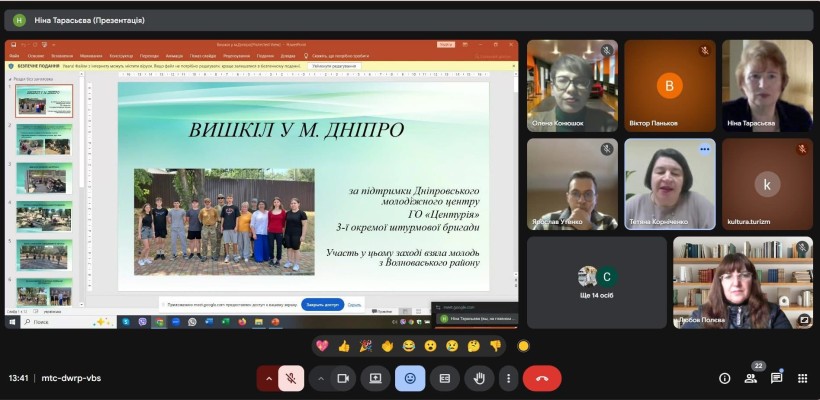Click enable editing button in Protected View bar
The height and width of the screenshot is (400, 820).
tap(335, 66)
